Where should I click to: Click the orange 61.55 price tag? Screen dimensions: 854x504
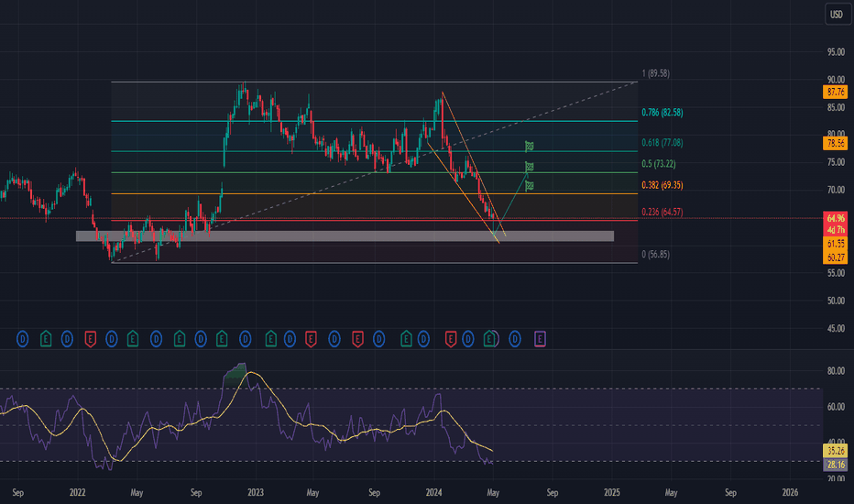(835, 244)
